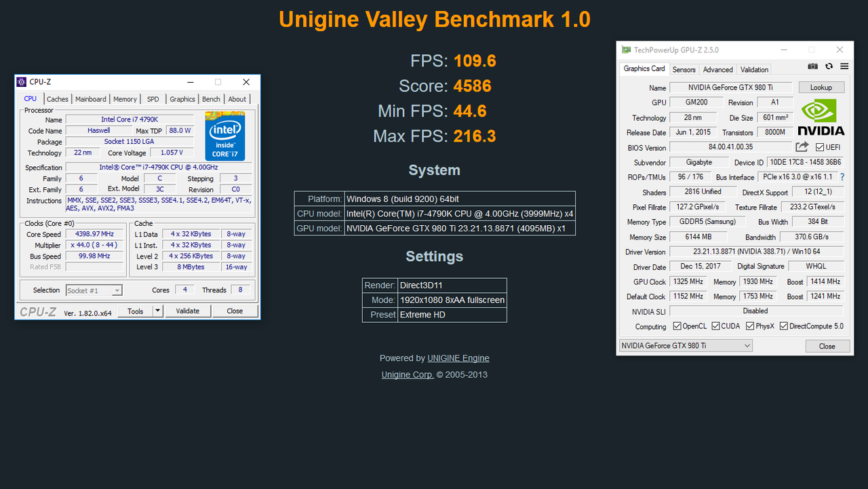The height and width of the screenshot is (489, 868).
Task: Click the Direct3D11 render cell
Action: point(452,286)
